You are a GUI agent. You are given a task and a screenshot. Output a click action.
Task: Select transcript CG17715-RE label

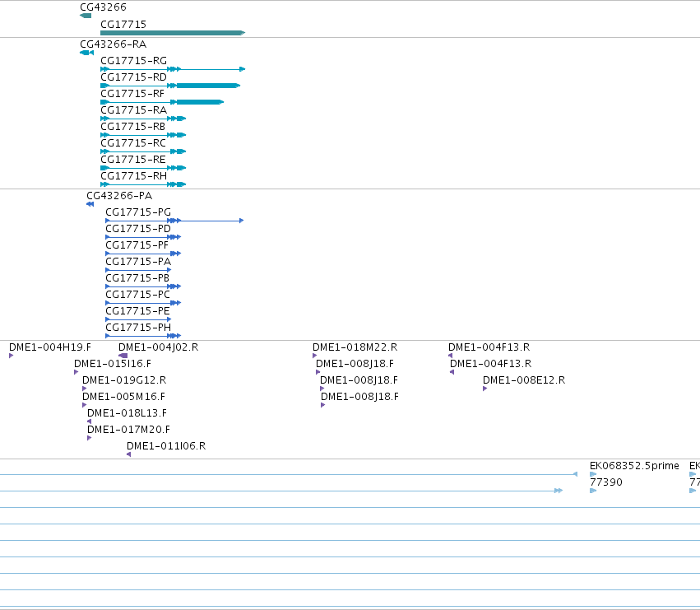(x=133, y=160)
